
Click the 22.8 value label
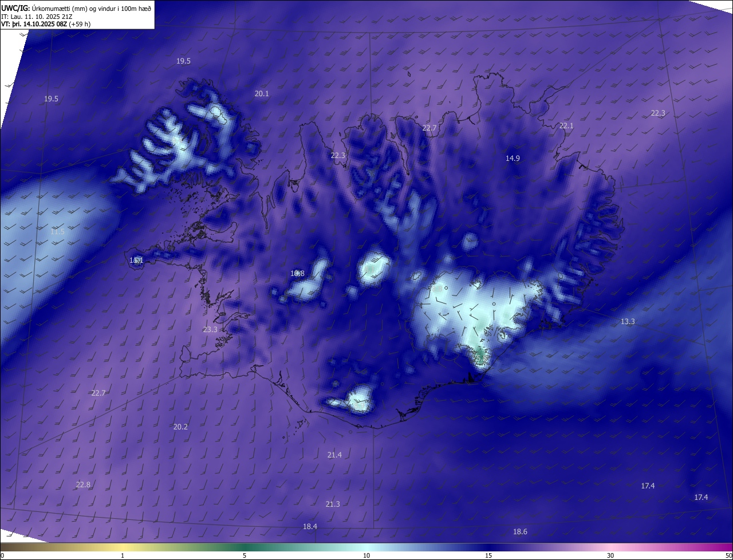tap(83, 484)
